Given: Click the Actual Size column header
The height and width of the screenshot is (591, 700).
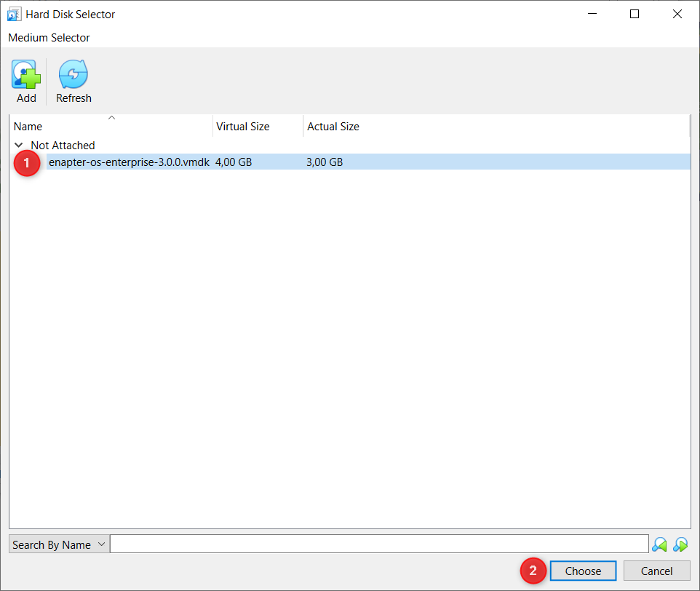Looking at the screenshot, I should [333, 126].
